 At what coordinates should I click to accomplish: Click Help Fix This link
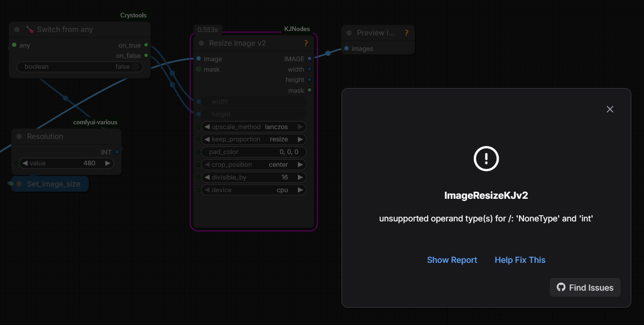[520, 260]
